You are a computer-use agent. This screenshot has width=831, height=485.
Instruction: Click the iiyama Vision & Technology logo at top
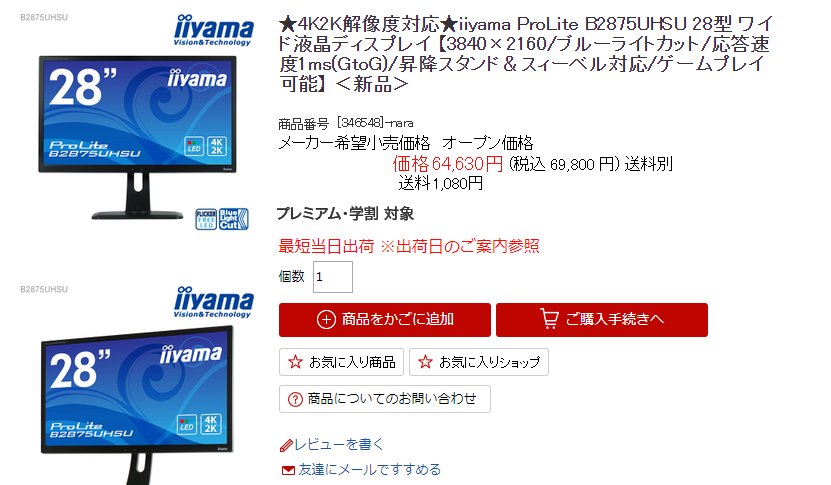(x=214, y=30)
